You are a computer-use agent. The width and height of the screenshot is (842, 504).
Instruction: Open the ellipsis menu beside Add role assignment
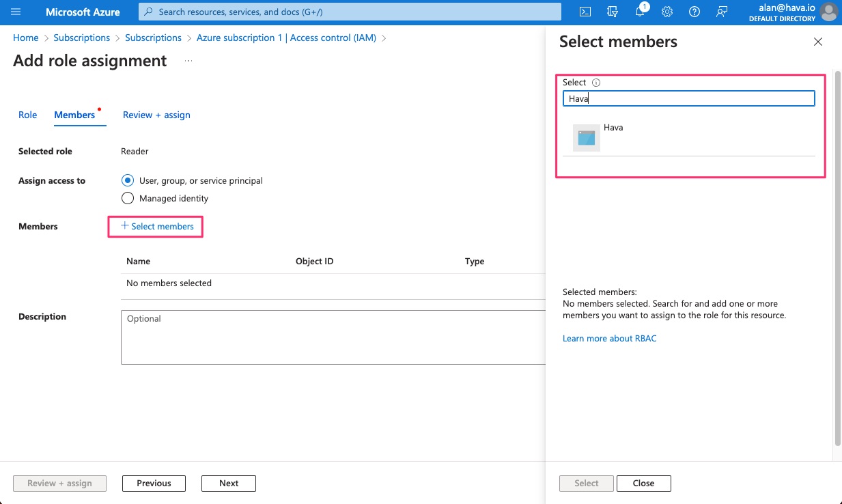tap(188, 61)
